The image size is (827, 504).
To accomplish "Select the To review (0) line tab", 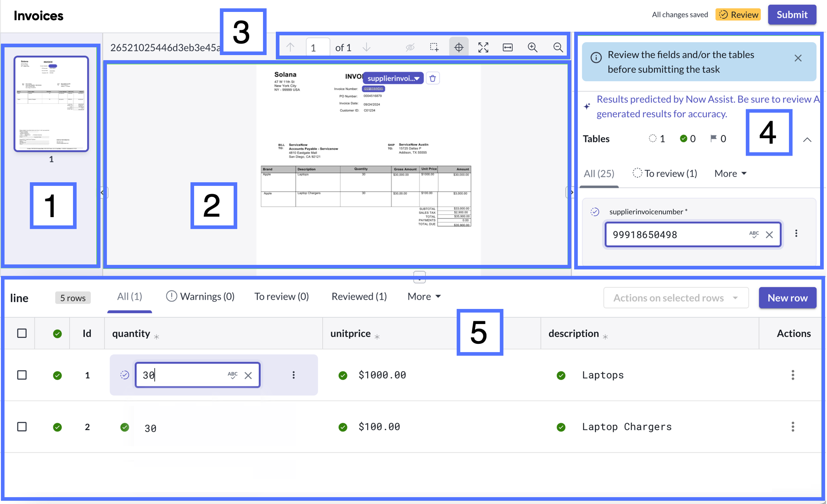I will point(282,297).
